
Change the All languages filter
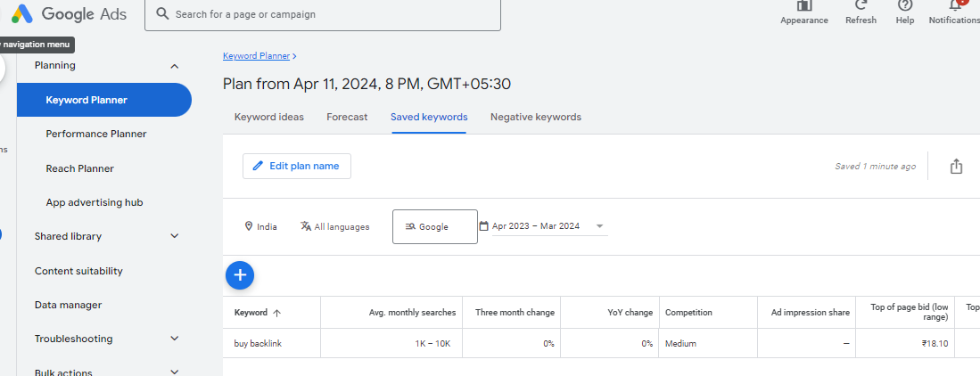(x=335, y=226)
